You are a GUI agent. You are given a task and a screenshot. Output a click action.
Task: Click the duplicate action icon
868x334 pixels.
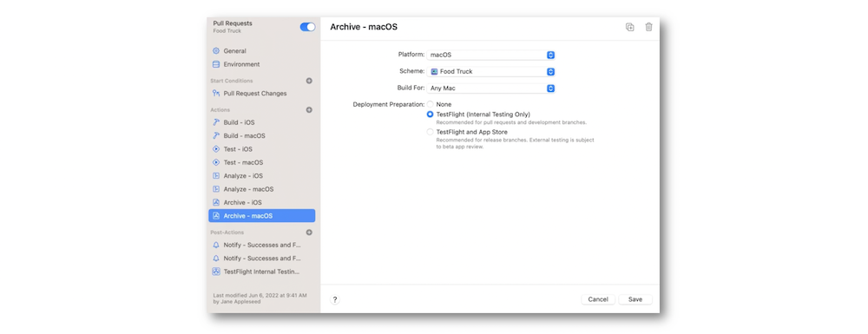630,27
